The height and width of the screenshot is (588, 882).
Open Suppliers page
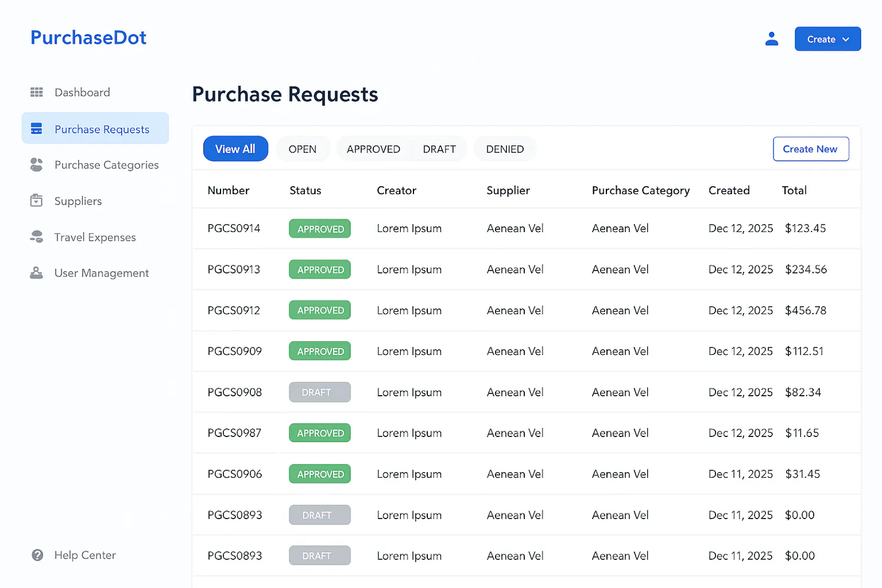click(78, 201)
